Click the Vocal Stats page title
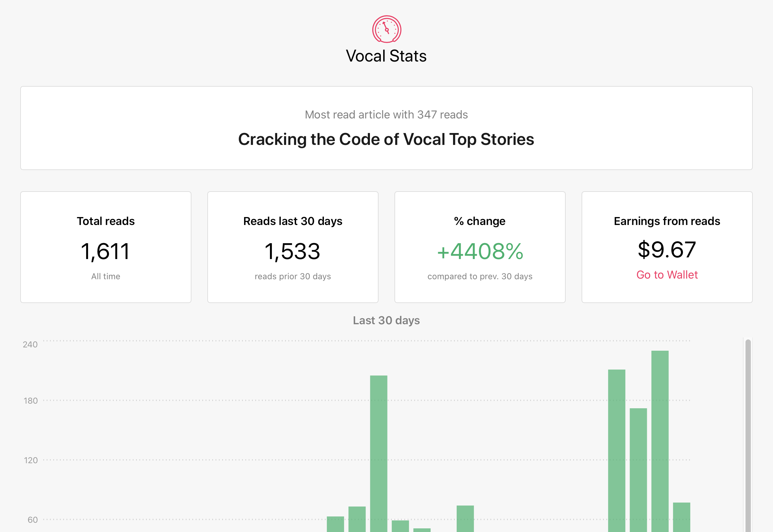773x532 pixels. (386, 56)
